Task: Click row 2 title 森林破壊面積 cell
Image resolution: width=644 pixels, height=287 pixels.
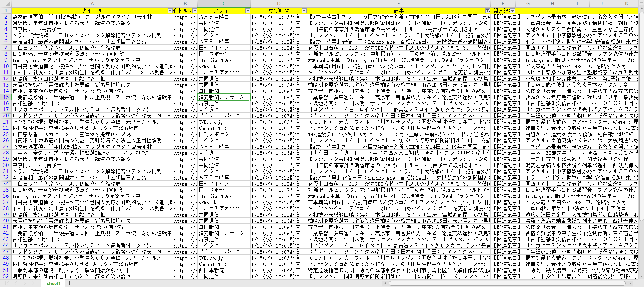Action: pos(92,17)
